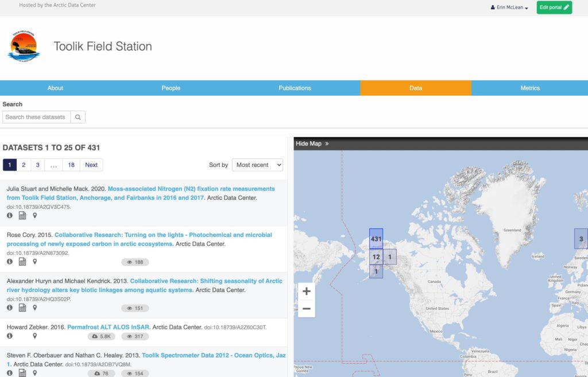The image size is (588, 377).
Task: Click the doi:10.18739/A2N873092 text
Action: coord(38,253)
